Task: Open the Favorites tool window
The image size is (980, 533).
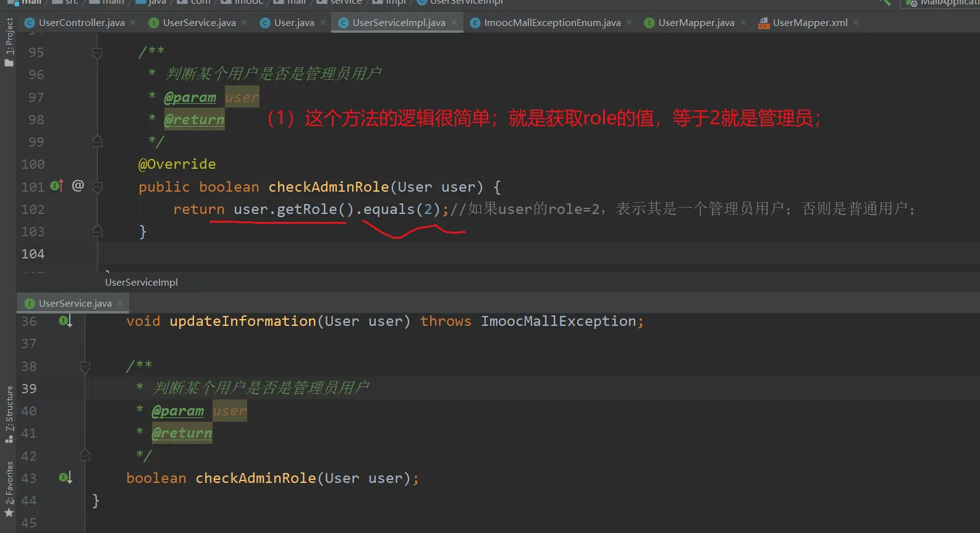Action: (x=9, y=489)
